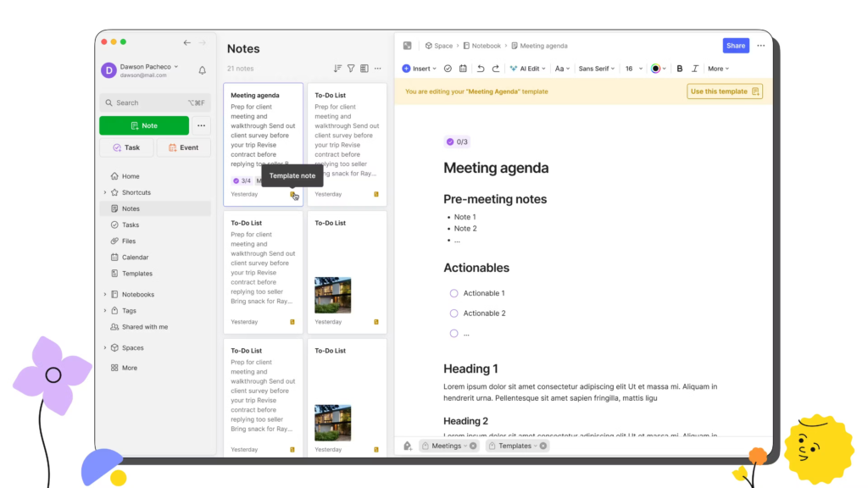Insert a calendar event from toolbar
Image resolution: width=868 pixels, height=488 pixels.
[x=463, y=69]
